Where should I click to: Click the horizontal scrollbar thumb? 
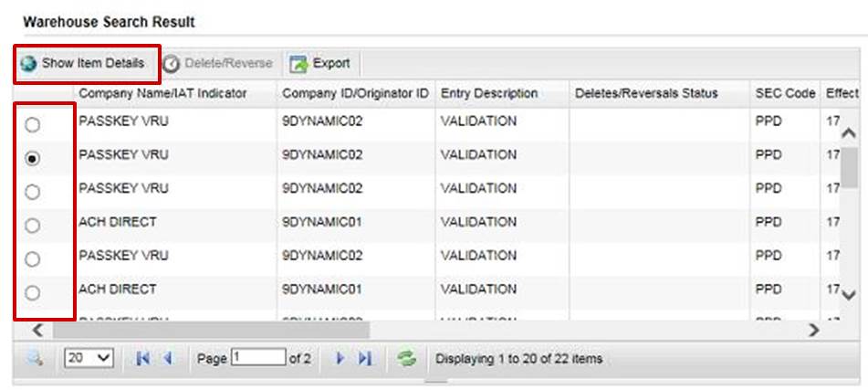(x=211, y=330)
